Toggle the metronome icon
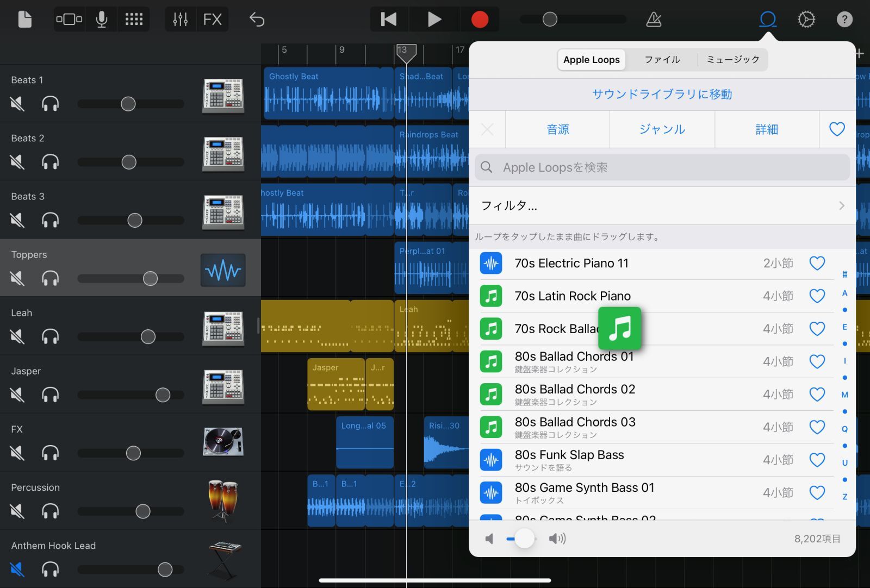 pyautogui.click(x=654, y=20)
